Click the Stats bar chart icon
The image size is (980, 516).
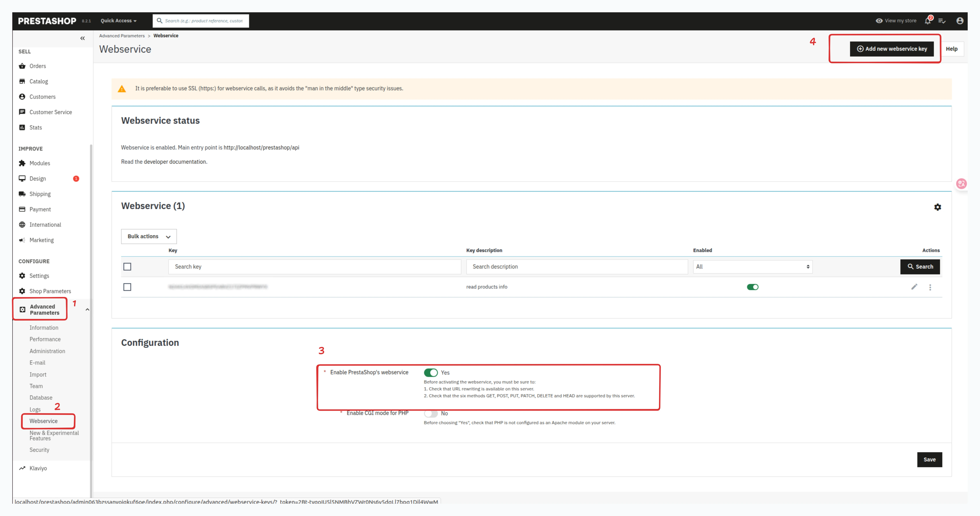point(22,127)
